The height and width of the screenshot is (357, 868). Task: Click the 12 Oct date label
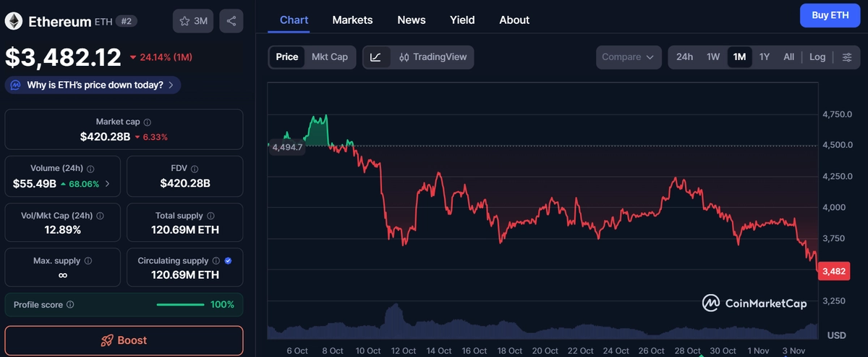click(404, 350)
